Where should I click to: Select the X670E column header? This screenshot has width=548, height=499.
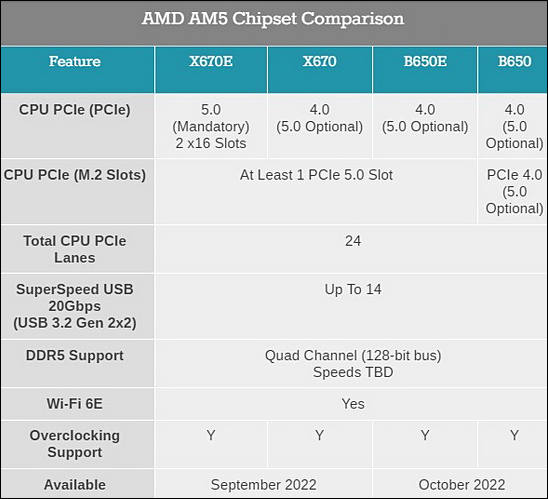211,62
